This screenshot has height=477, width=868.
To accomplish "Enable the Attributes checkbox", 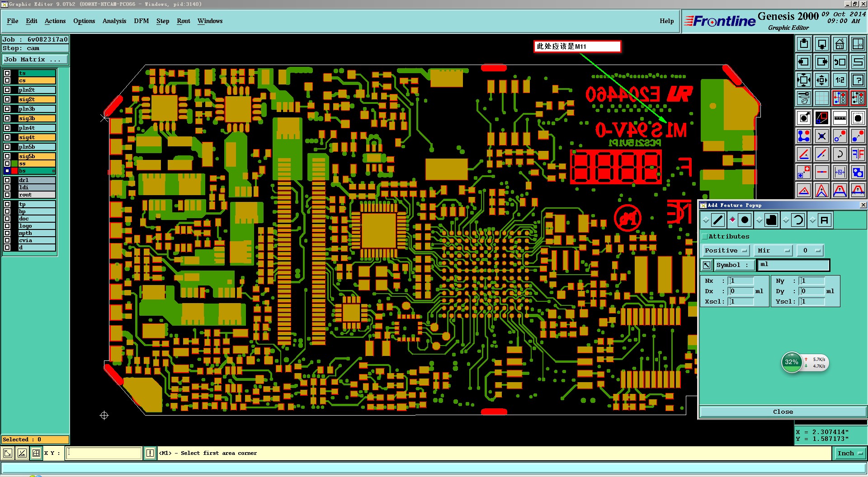I will click(x=704, y=237).
